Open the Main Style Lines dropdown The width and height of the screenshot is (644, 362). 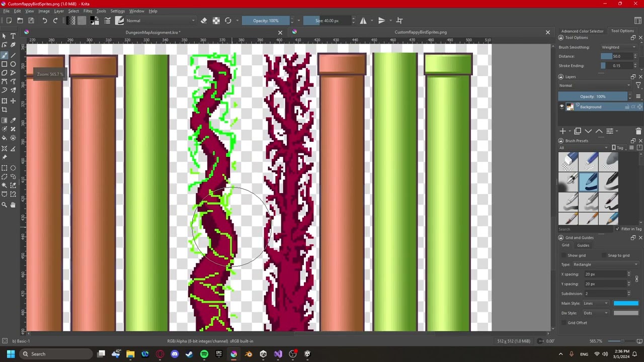point(596,303)
